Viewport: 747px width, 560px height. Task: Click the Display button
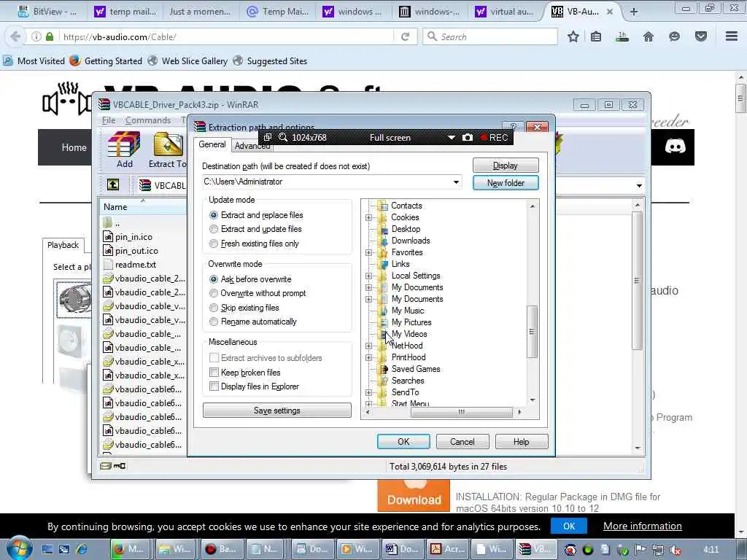(x=506, y=166)
